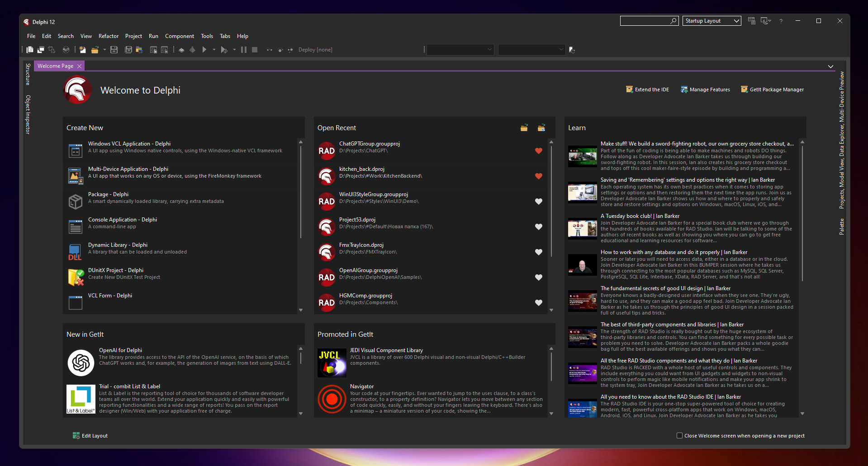
Task: Click Manage Features link
Action: (705, 89)
